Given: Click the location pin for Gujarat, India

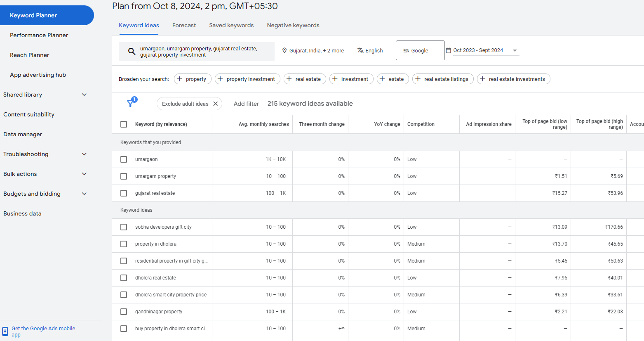Looking at the screenshot, I should click(x=284, y=50).
